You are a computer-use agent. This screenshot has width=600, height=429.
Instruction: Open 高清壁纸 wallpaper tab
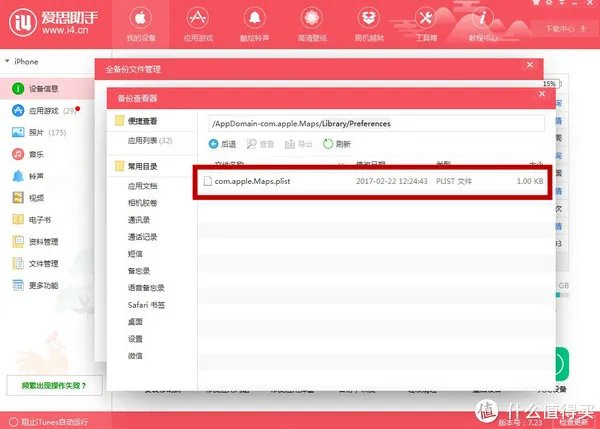coord(312,24)
